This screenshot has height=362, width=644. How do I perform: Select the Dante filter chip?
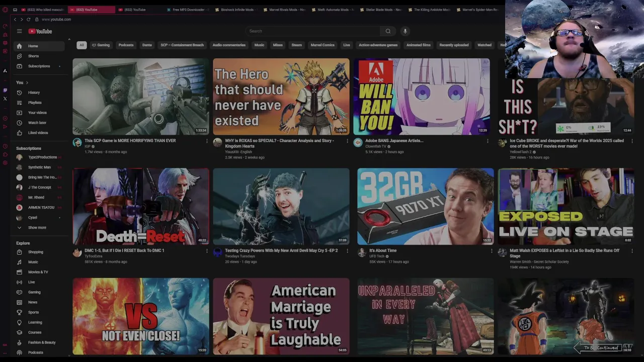[x=147, y=45]
